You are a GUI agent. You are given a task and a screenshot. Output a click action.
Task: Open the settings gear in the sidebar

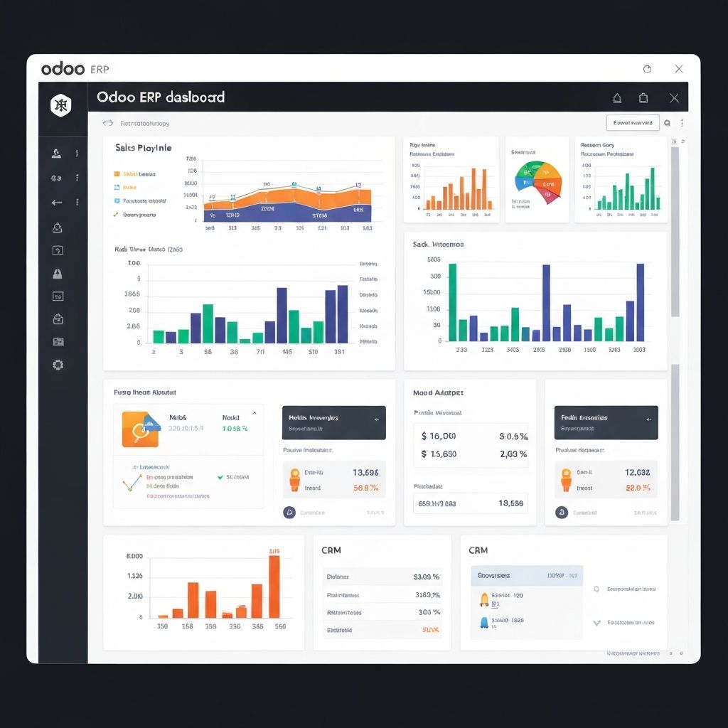(58, 364)
